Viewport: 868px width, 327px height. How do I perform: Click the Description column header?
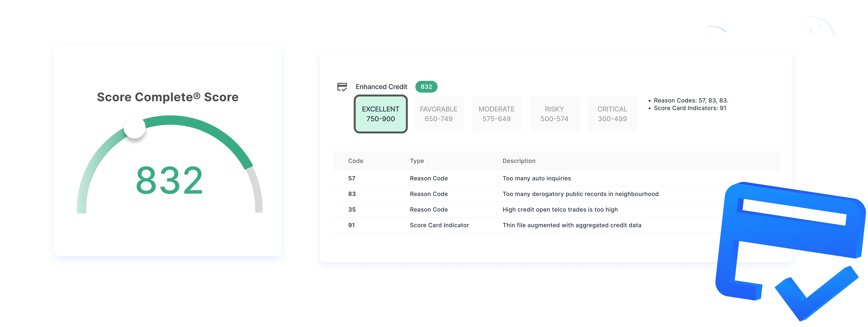click(519, 161)
